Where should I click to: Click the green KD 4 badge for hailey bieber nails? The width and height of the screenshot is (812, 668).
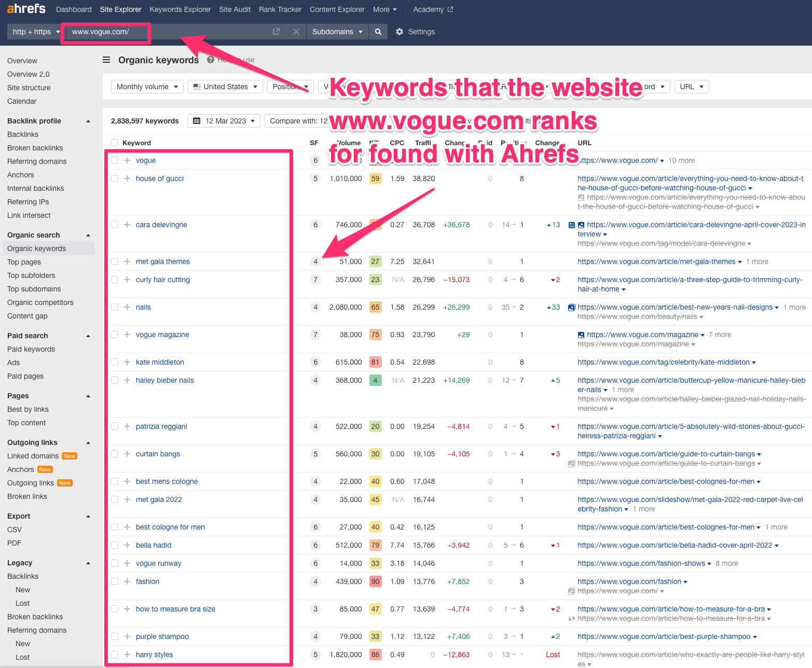point(375,380)
